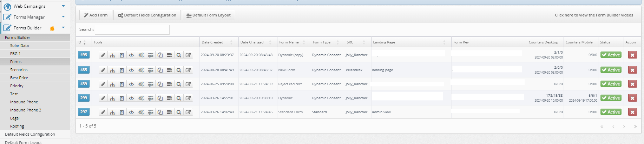Toggle the Active status for form 297
This screenshot has height=144, width=644.
pyautogui.click(x=611, y=112)
